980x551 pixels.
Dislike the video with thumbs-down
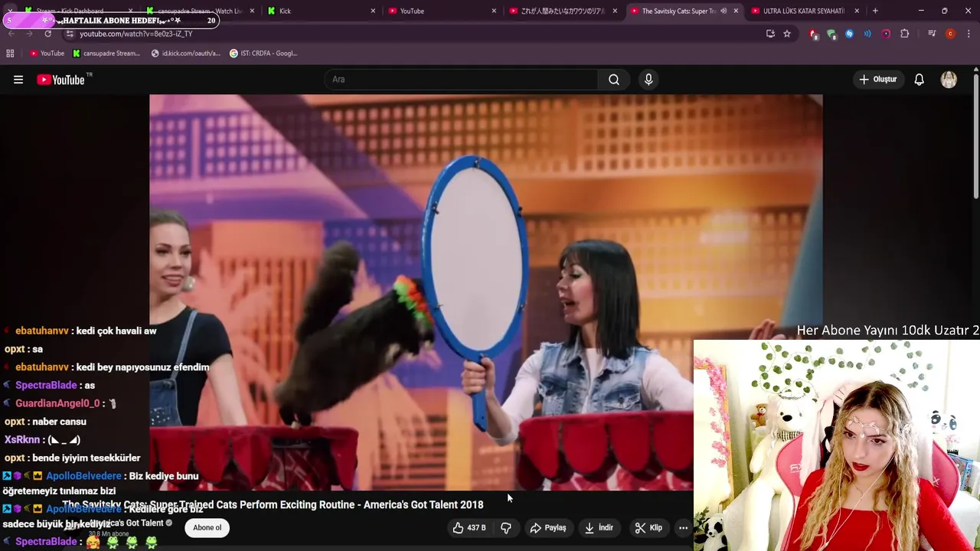(506, 528)
